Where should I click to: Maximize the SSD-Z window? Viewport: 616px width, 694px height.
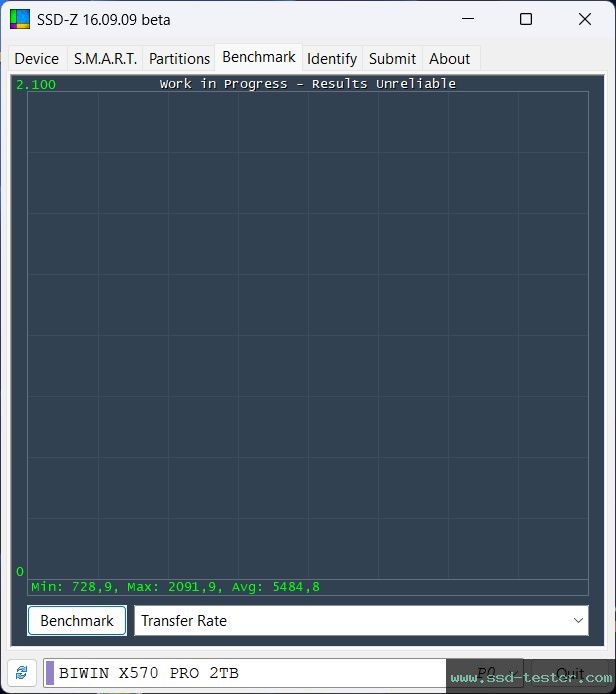[x=526, y=19]
